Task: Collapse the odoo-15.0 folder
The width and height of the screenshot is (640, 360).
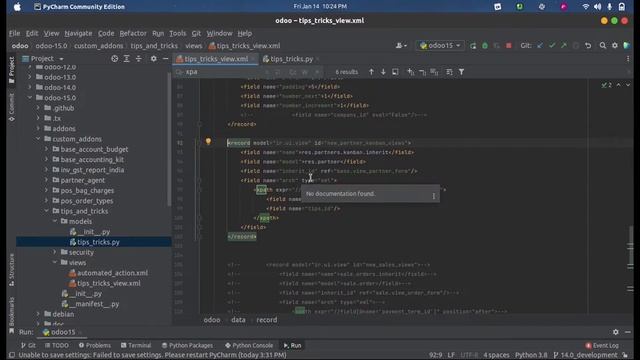Action: point(30,98)
